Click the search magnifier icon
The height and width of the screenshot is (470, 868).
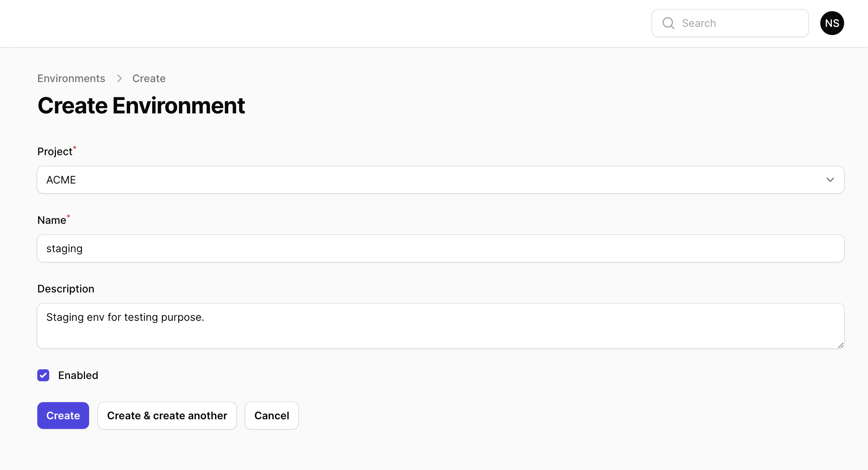tap(668, 23)
